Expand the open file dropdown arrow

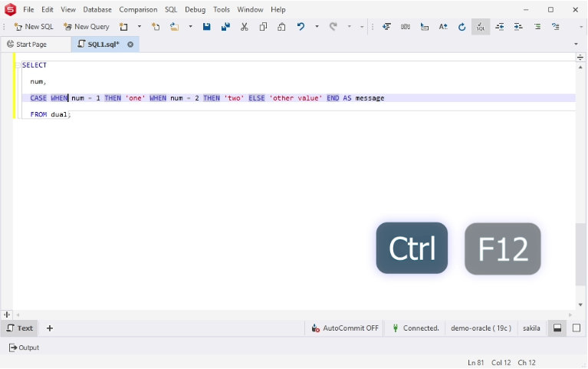(190, 27)
